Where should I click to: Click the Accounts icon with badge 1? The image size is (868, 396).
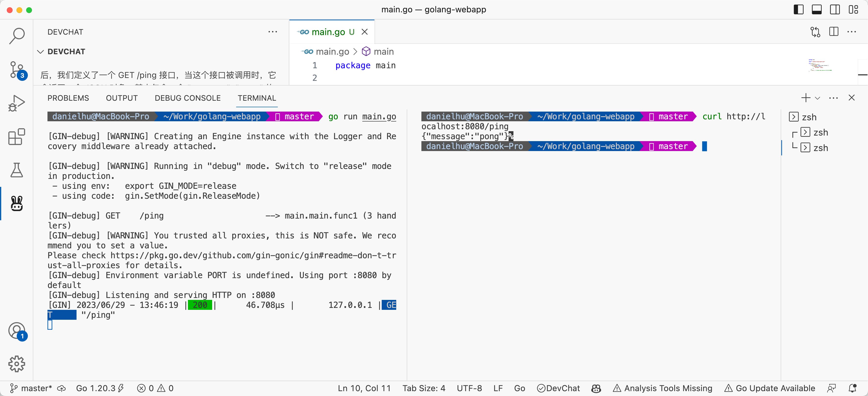click(x=16, y=331)
